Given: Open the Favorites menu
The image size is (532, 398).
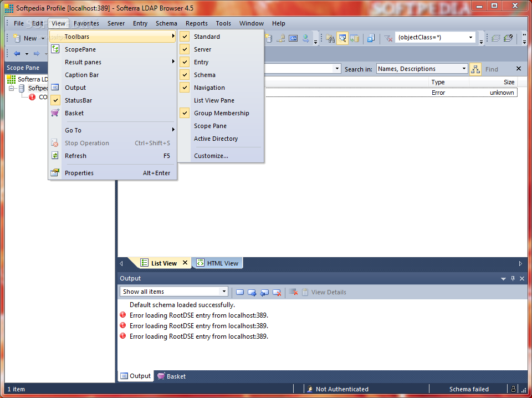Looking at the screenshot, I should (x=86, y=23).
